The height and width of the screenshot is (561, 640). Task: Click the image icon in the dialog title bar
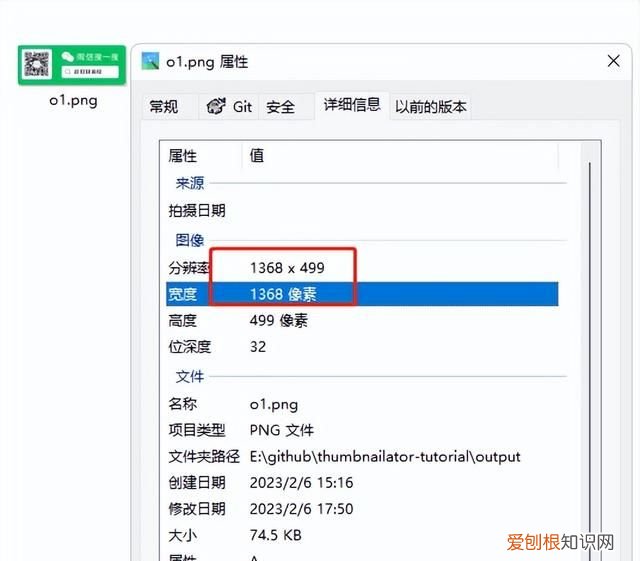(150, 61)
